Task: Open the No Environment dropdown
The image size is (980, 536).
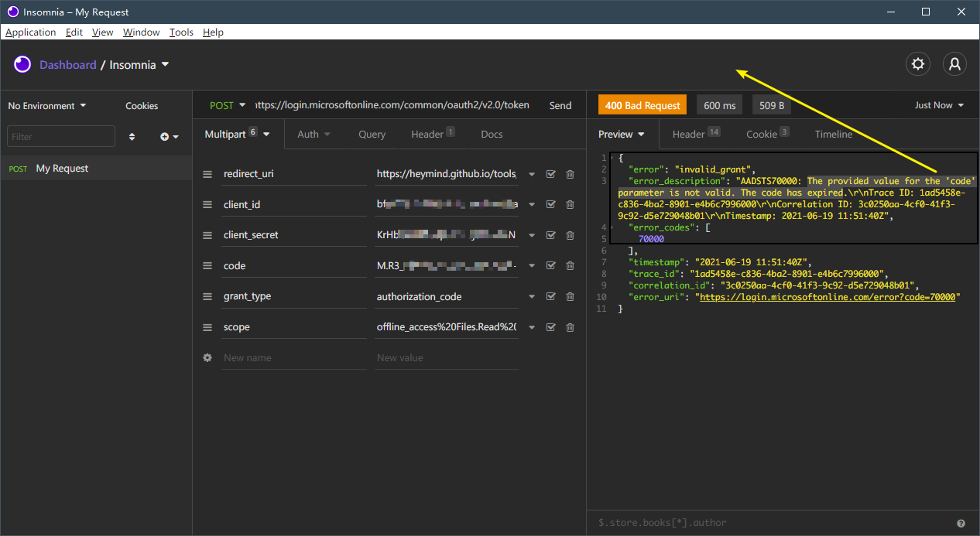Action: click(47, 106)
